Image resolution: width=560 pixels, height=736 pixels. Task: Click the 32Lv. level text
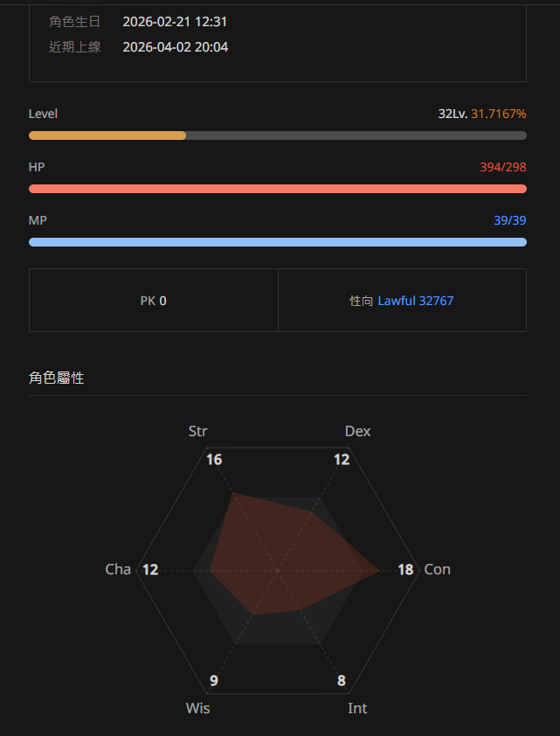[453, 115]
